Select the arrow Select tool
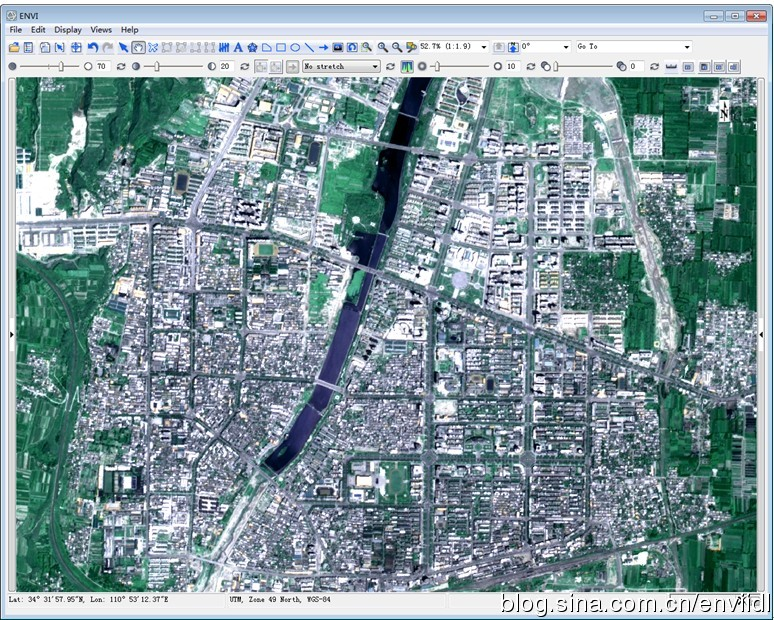 click(x=123, y=47)
